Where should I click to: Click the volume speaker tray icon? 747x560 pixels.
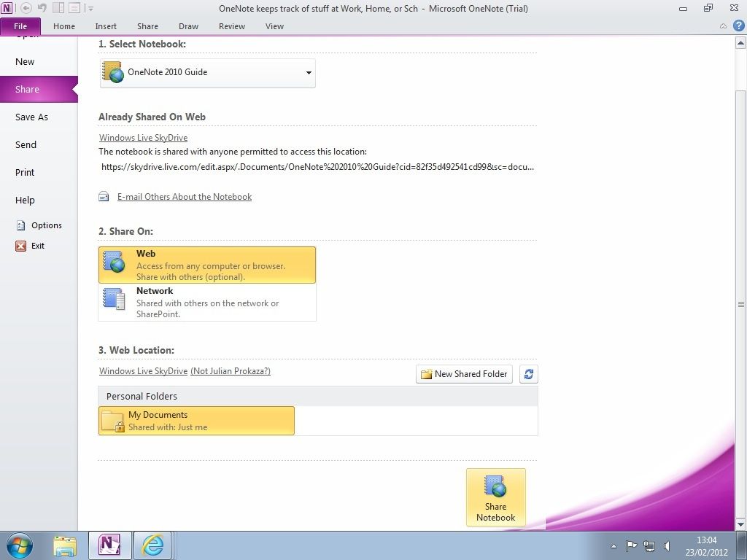coord(667,545)
